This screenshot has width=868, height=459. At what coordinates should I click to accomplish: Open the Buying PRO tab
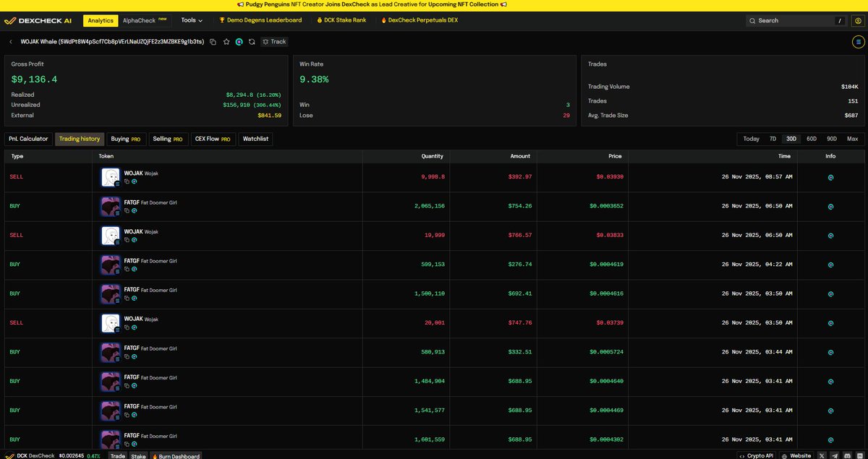[126, 139]
